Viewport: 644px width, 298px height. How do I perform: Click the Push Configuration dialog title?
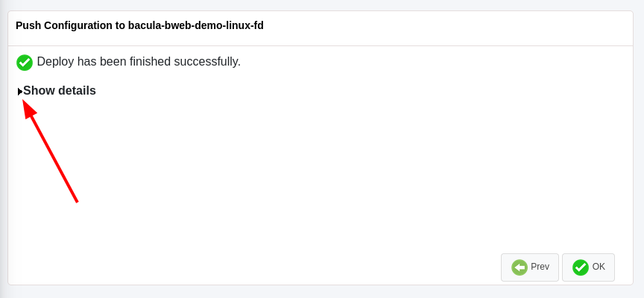139,25
